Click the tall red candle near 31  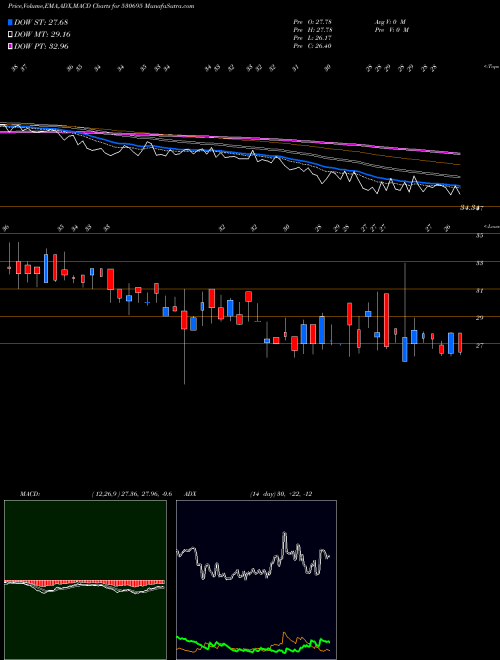tap(386, 320)
